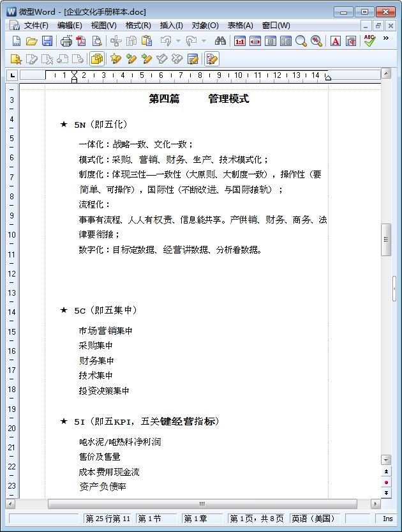Click vertical scrollbar up arrow
The width and height of the screenshot is (402, 532).
pyautogui.click(x=386, y=73)
